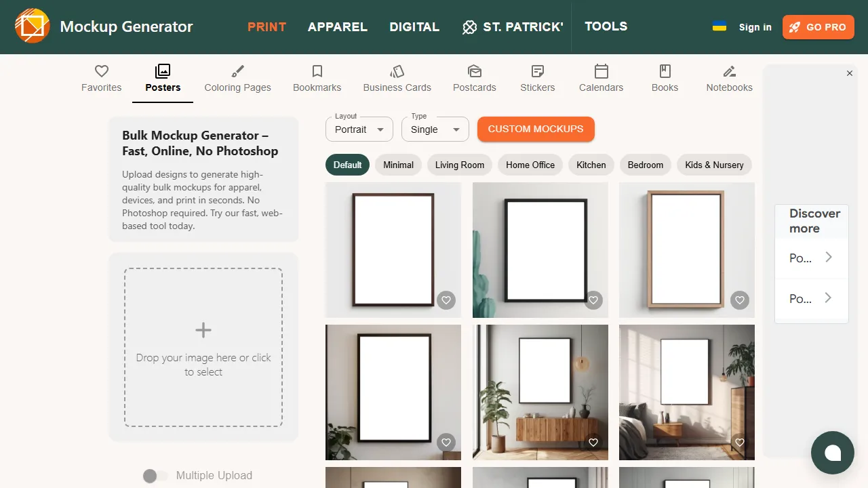Open the Type dropdown showing Single
Viewport: 868px width, 488px height.
pyautogui.click(x=435, y=129)
